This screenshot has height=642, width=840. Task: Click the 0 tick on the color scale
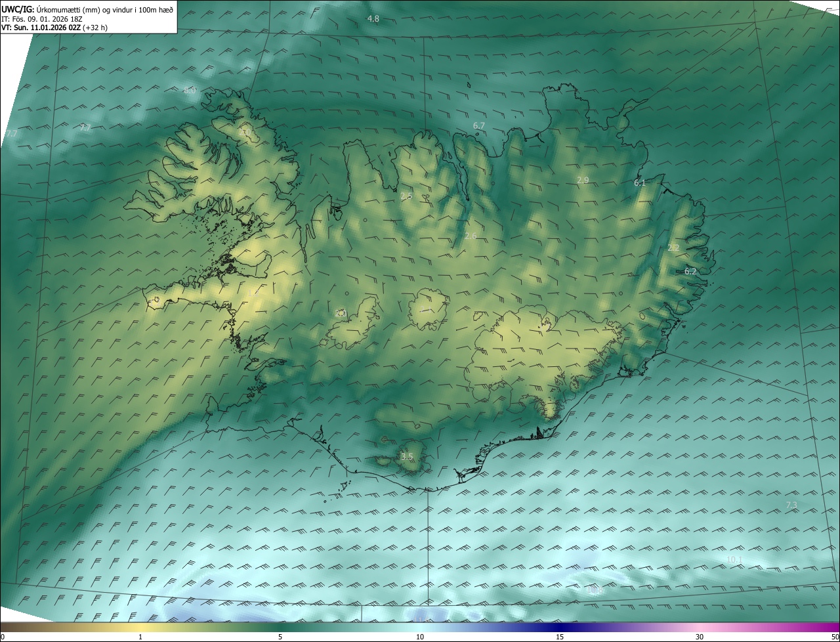click(x=3, y=637)
